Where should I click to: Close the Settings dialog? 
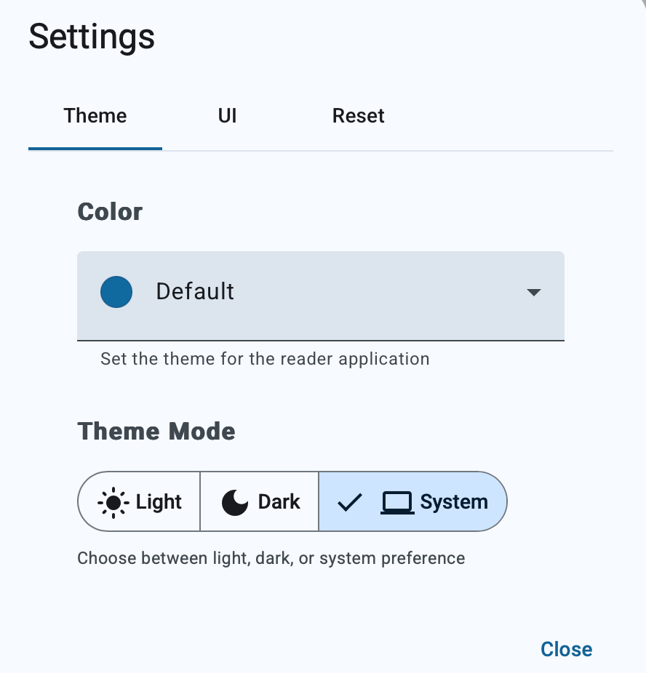click(566, 649)
